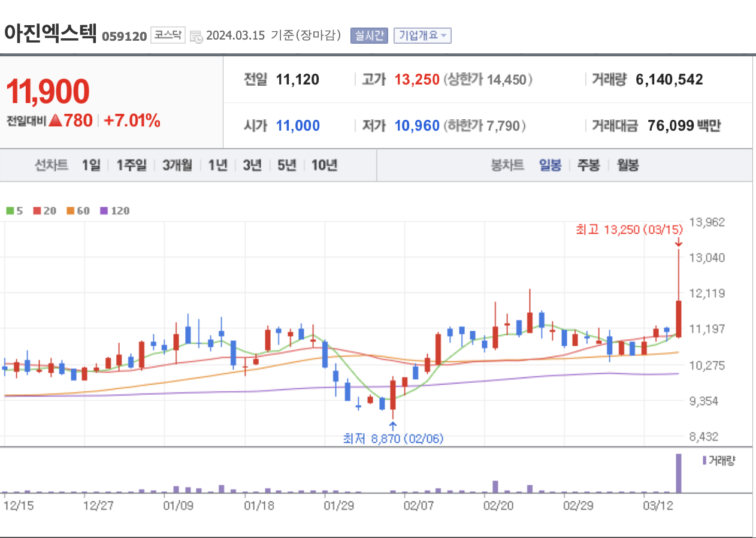Image resolution: width=756 pixels, height=538 pixels.
Task: Click the KOSDAQ (코스닥) market badge
Action: click(x=168, y=35)
